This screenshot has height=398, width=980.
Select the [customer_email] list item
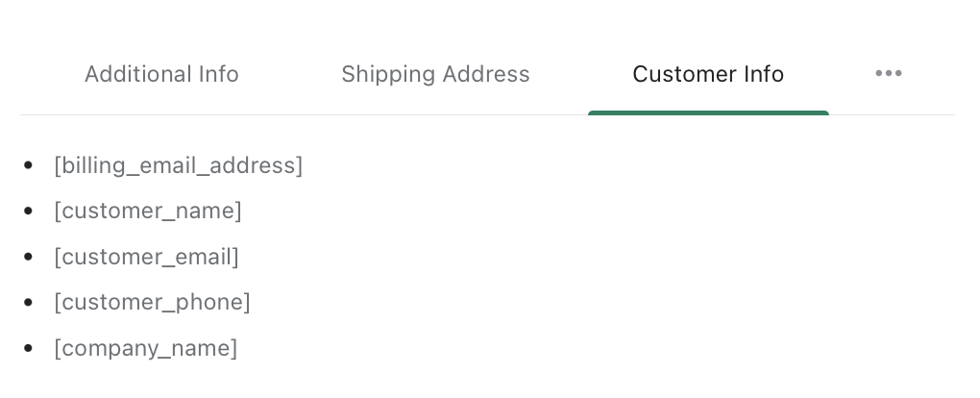[146, 257]
